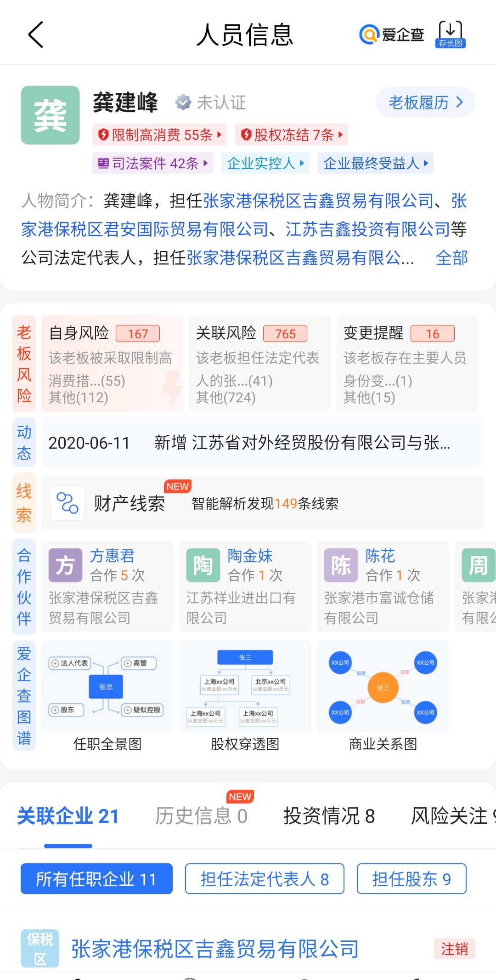Select 担任法定代表人 8 filter
The height and width of the screenshot is (980, 496).
265,879
